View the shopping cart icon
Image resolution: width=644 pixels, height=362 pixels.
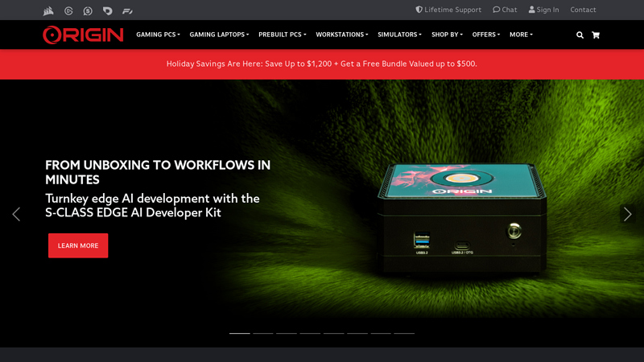[596, 35]
